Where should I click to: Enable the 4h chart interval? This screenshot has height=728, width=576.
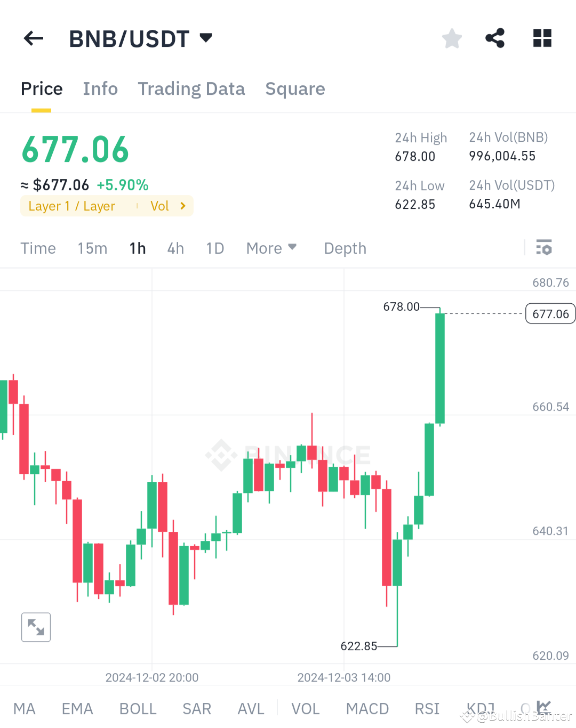pyautogui.click(x=175, y=248)
